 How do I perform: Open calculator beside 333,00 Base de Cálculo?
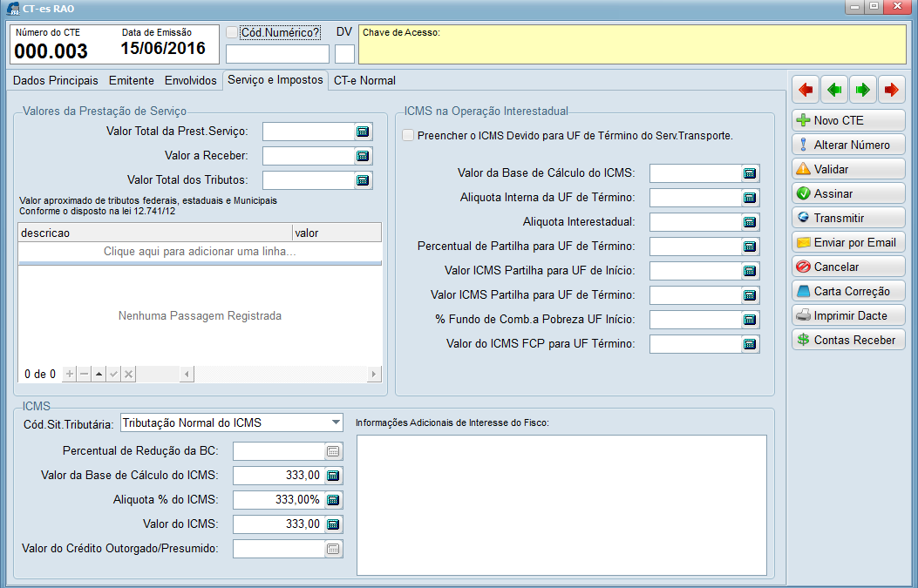[x=333, y=476]
